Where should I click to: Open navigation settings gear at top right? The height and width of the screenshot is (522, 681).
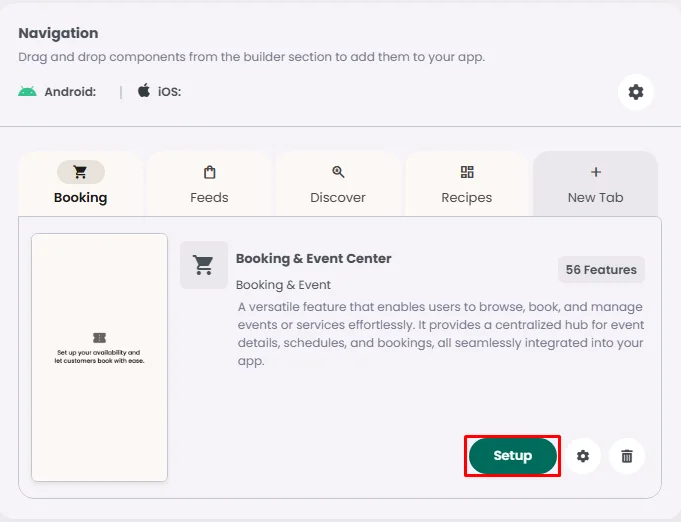point(636,92)
